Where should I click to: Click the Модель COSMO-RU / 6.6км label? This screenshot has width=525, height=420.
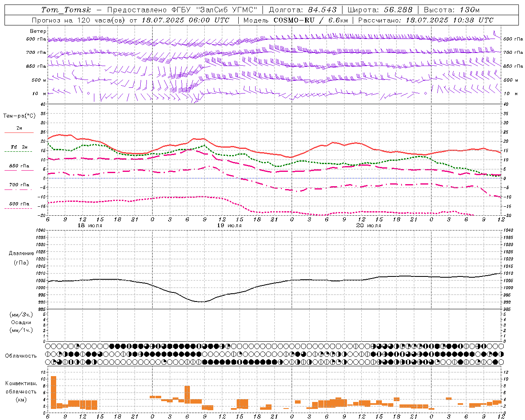[x=295, y=20]
